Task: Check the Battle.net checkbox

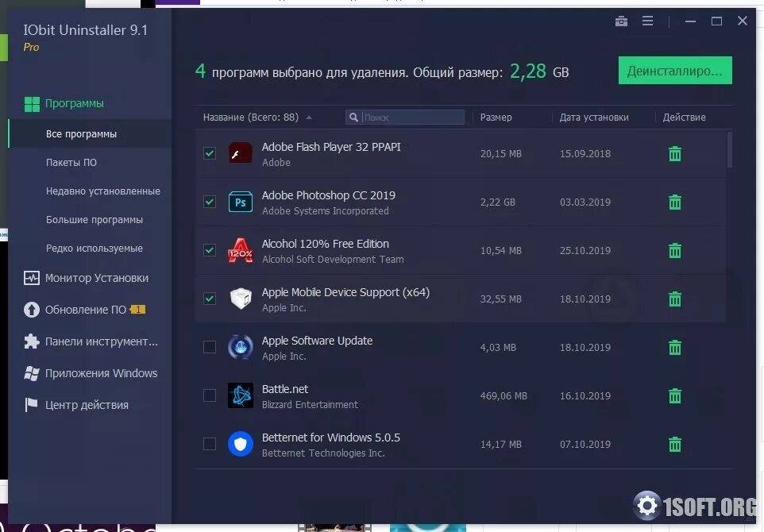Action: 210,395
